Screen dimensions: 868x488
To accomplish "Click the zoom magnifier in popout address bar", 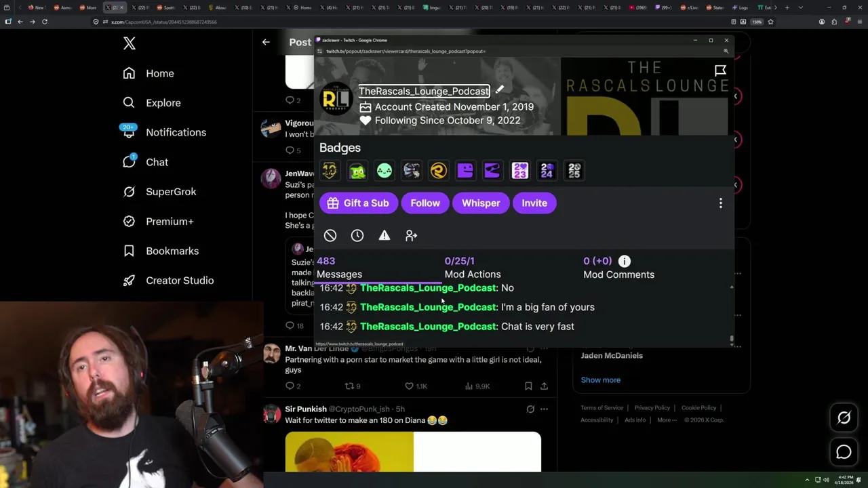I will click(726, 52).
